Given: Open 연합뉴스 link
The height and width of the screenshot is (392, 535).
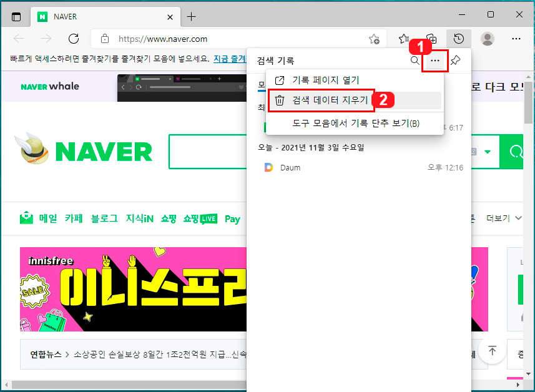Looking at the screenshot, I should [x=46, y=355].
